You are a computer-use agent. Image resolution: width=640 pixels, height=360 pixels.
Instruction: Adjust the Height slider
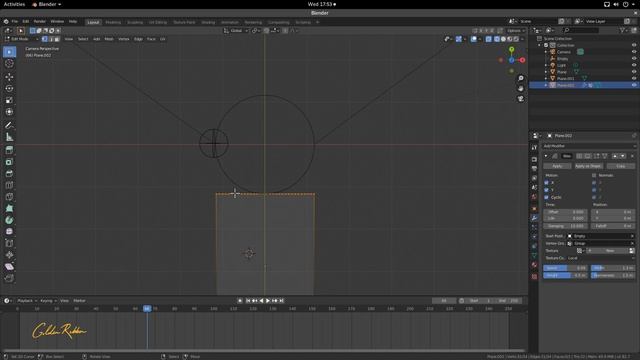coord(565,276)
